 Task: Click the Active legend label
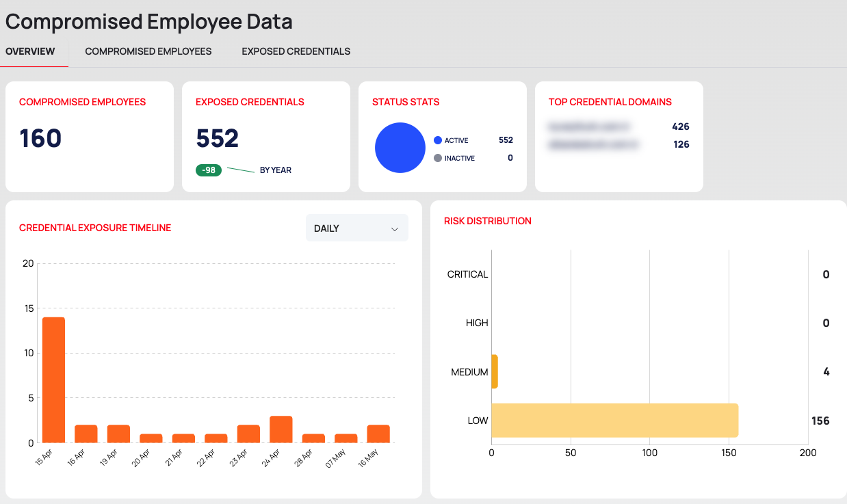pyautogui.click(x=456, y=140)
